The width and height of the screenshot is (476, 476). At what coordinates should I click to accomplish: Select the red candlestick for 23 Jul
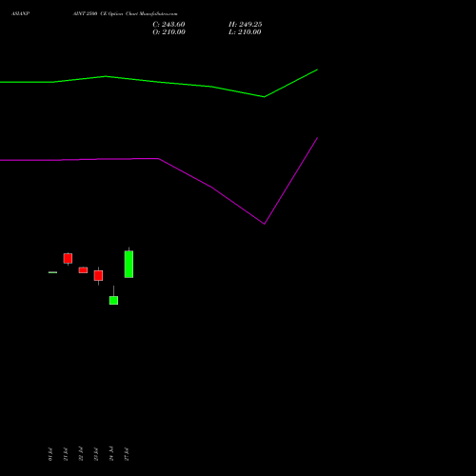pos(98,275)
